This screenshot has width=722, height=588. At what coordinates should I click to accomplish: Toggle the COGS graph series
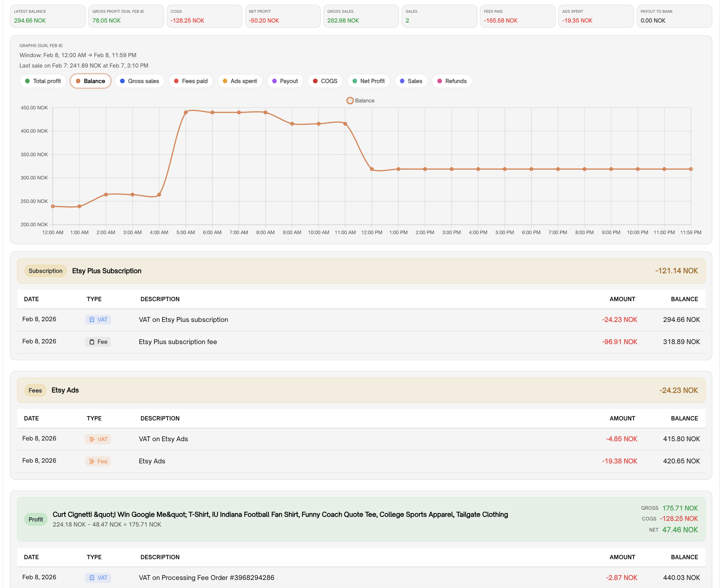325,81
